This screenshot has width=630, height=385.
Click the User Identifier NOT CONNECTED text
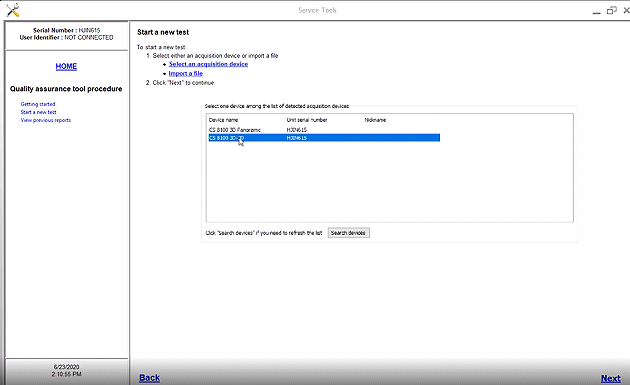point(66,37)
